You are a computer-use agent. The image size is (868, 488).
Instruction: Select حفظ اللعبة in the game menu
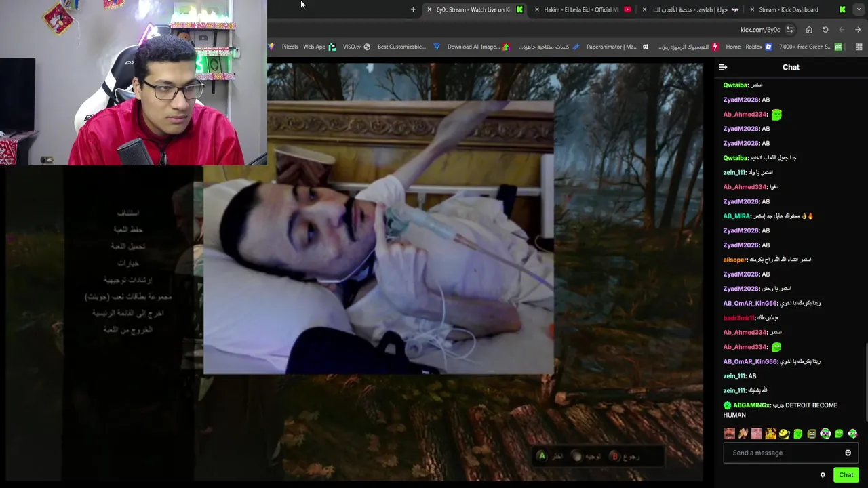(127, 230)
